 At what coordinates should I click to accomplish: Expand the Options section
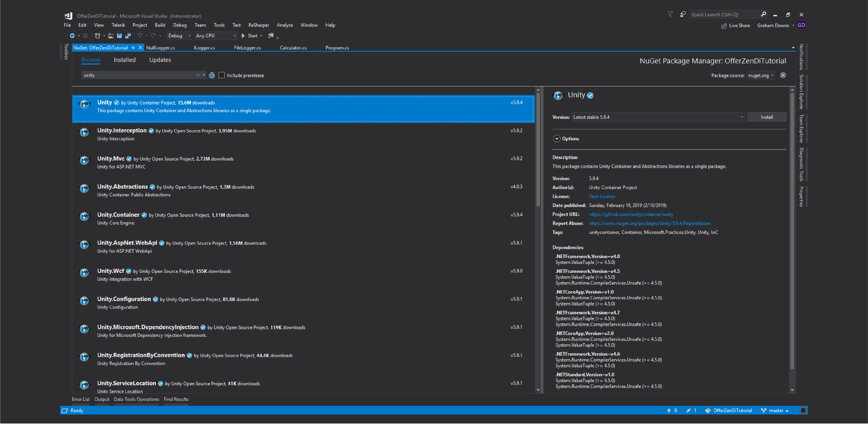point(557,139)
